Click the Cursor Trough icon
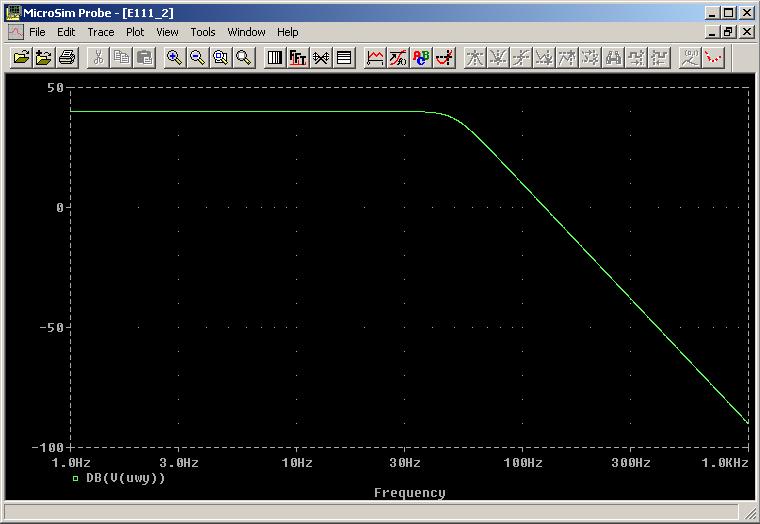This screenshot has height=524, width=760. pyautogui.click(x=498, y=58)
